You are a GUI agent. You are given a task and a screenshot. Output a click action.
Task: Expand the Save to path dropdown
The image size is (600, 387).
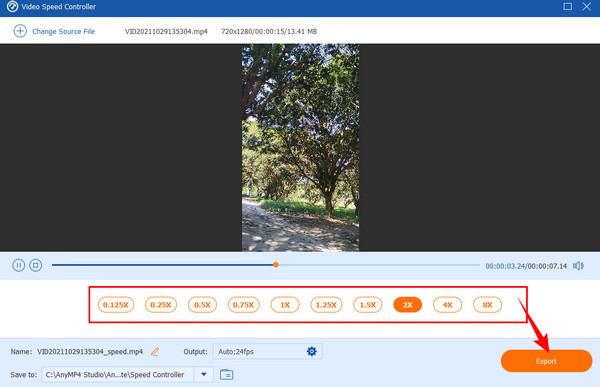[x=204, y=374]
